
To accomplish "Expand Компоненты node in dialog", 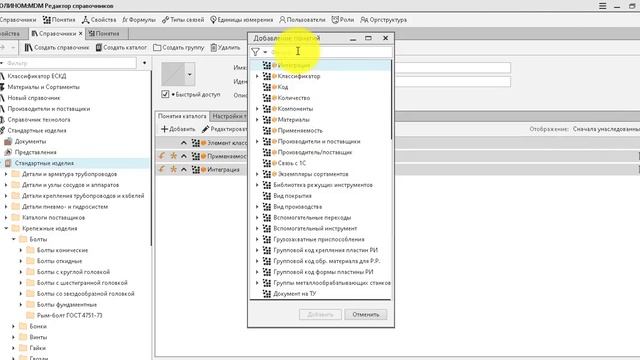I will point(257,109).
